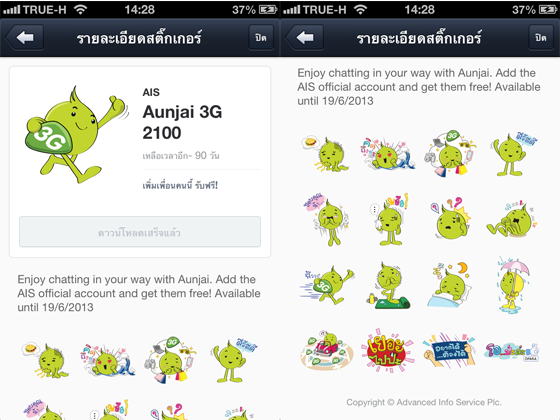
Task: Close the left sticker details via ปิด
Action: (261, 38)
